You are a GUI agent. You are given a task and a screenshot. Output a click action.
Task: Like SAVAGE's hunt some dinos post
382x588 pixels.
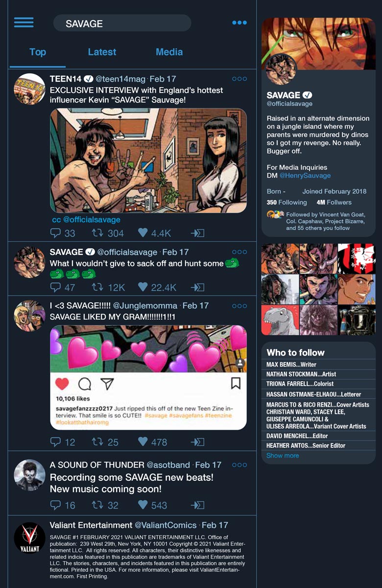tap(143, 287)
